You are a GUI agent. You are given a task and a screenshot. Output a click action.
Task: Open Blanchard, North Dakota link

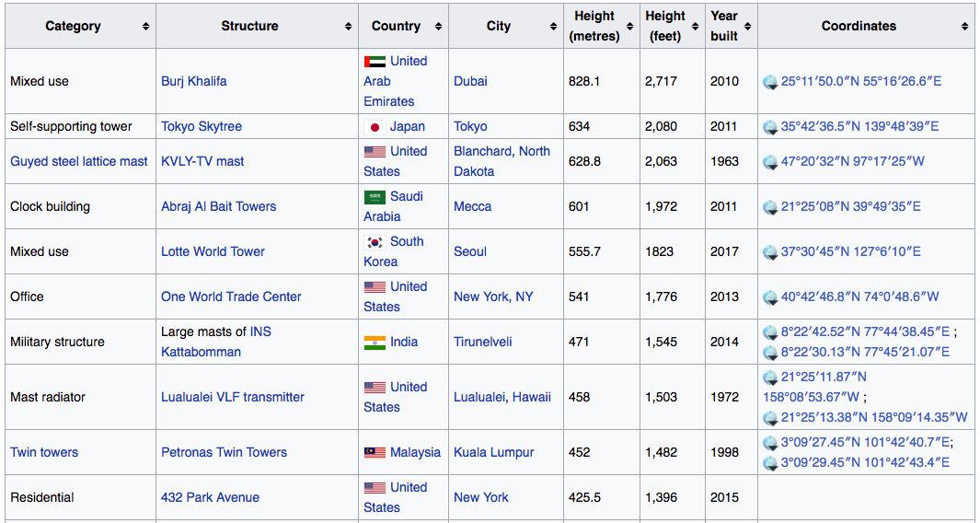(x=502, y=161)
